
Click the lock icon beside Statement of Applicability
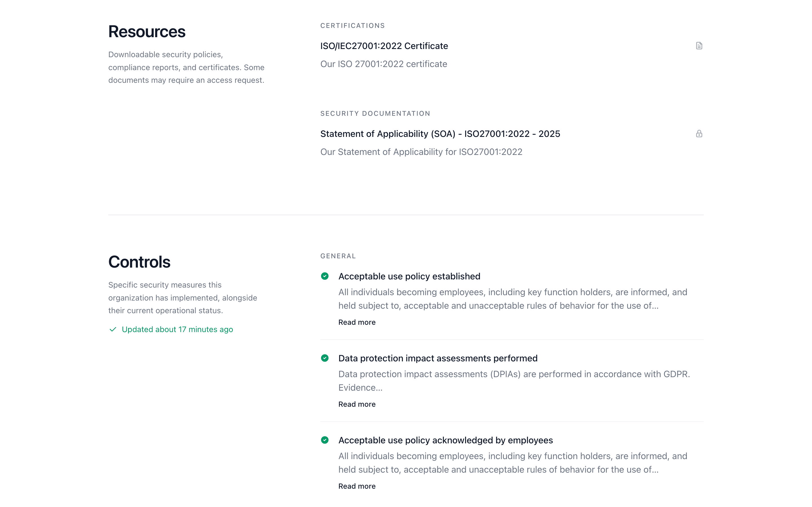coord(699,134)
